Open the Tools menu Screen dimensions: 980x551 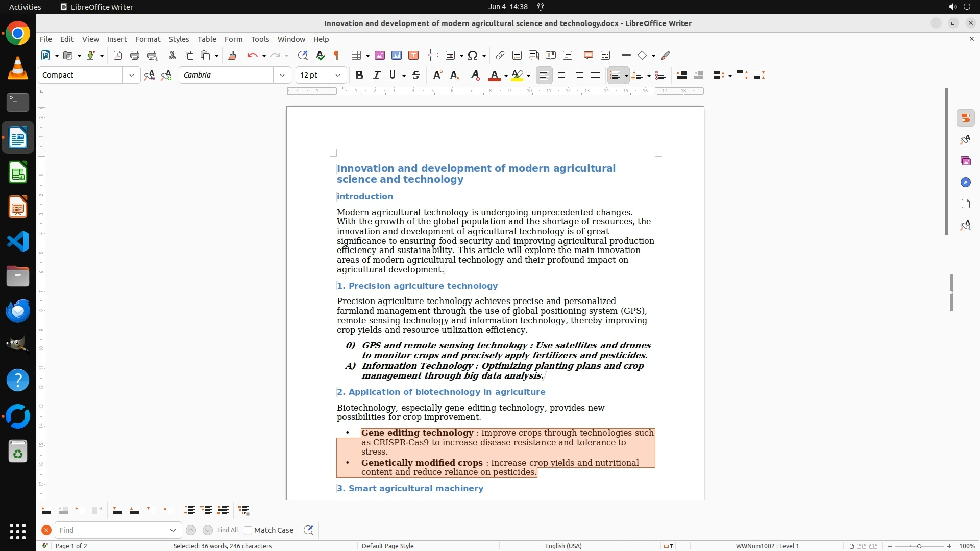(260, 39)
